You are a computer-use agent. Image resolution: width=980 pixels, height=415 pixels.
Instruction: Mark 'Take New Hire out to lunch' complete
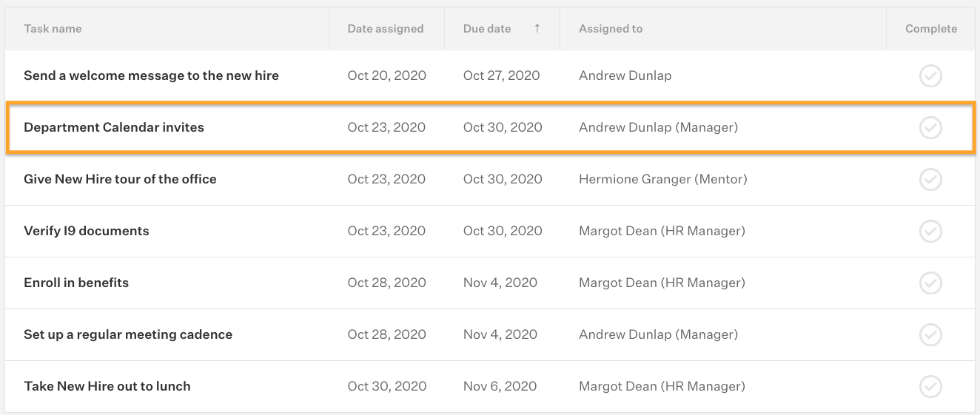[x=930, y=386]
